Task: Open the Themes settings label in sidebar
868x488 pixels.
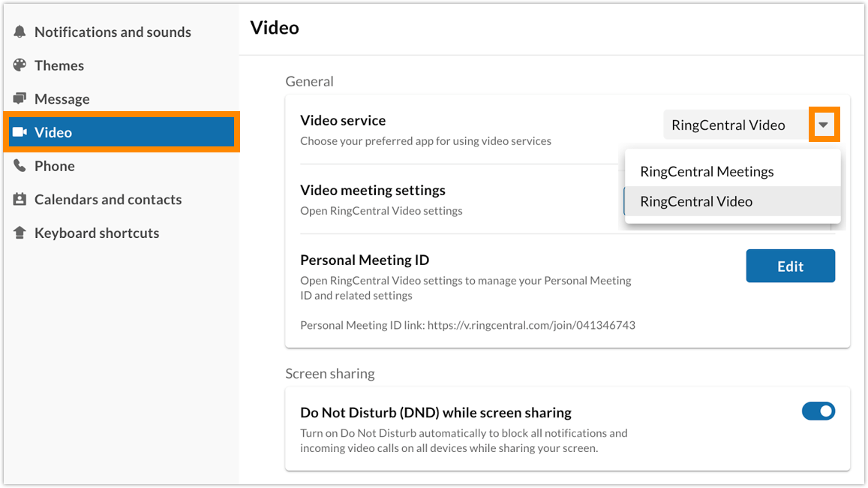Action: point(59,65)
